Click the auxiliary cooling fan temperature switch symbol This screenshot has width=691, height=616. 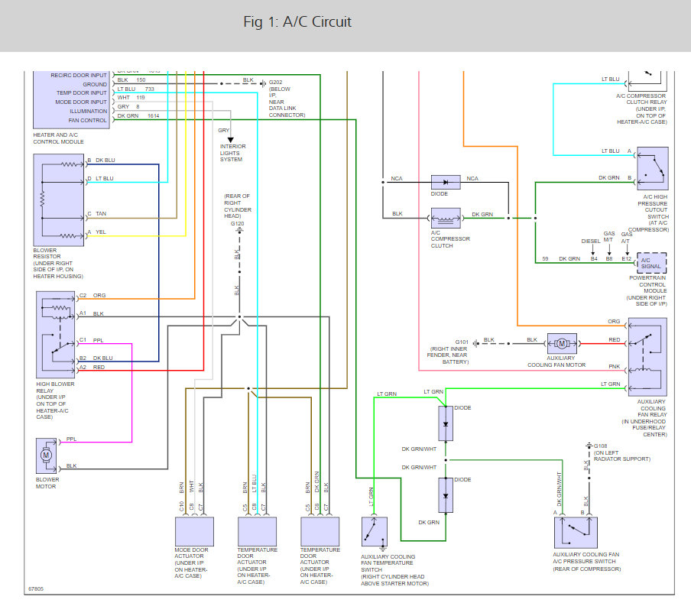[x=375, y=532]
